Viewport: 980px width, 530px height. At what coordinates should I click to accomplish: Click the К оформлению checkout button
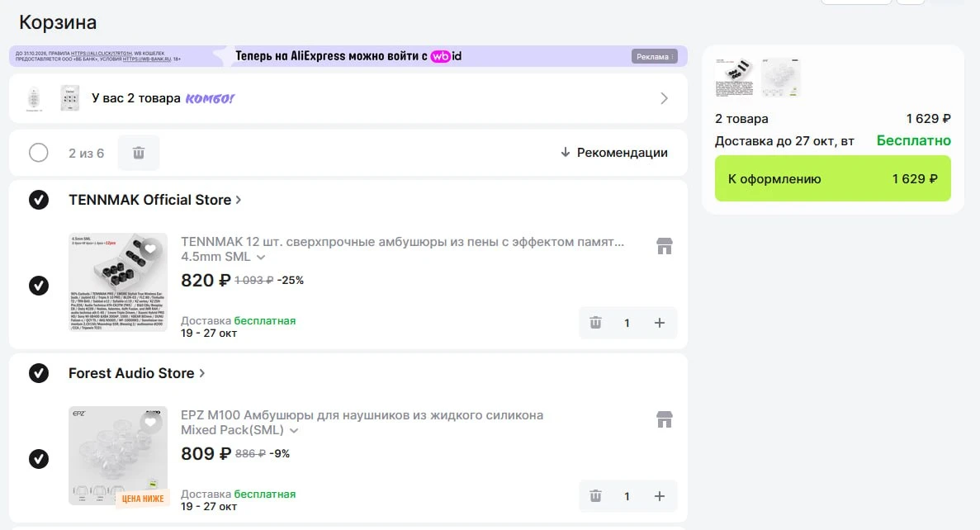[832, 179]
